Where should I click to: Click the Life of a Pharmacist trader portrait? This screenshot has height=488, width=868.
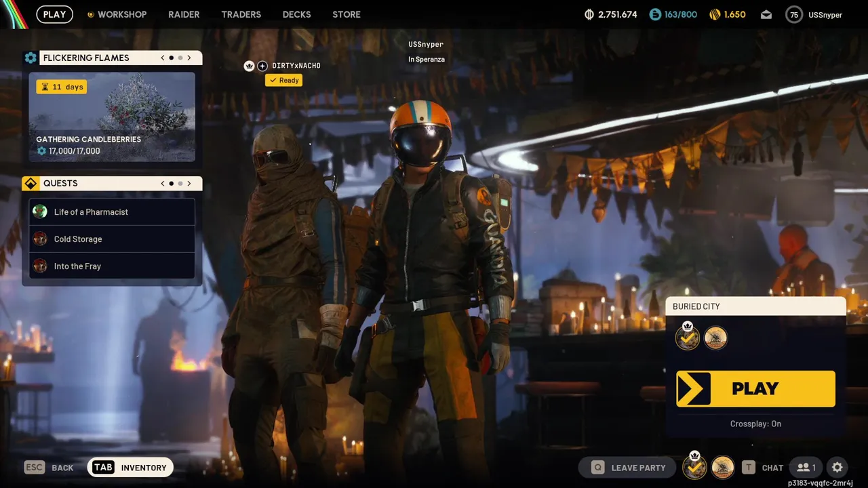[40, 211]
